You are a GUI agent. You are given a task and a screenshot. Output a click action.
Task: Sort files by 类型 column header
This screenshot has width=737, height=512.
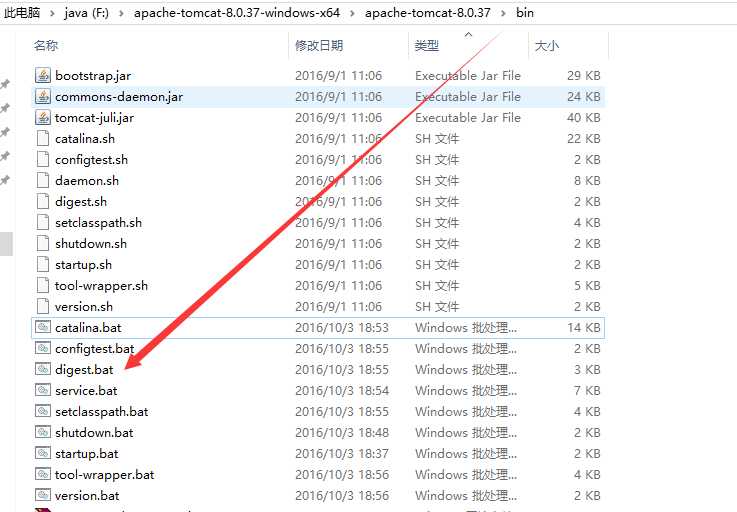(x=427, y=46)
